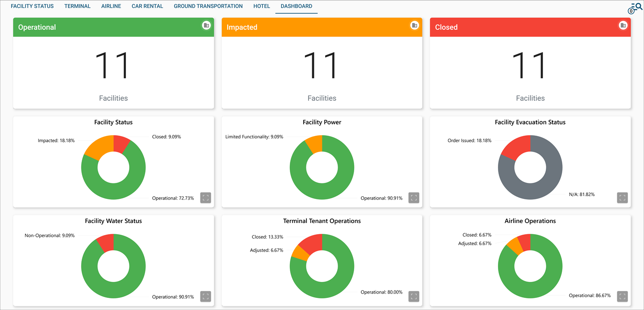Expand the Facility Power chart to fullscreen

414,198
